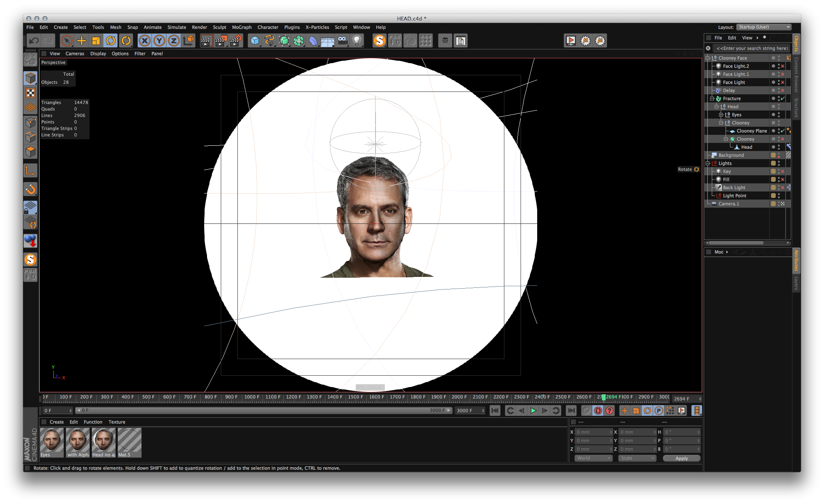
Task: Click the Undo arrow icon
Action: point(34,40)
